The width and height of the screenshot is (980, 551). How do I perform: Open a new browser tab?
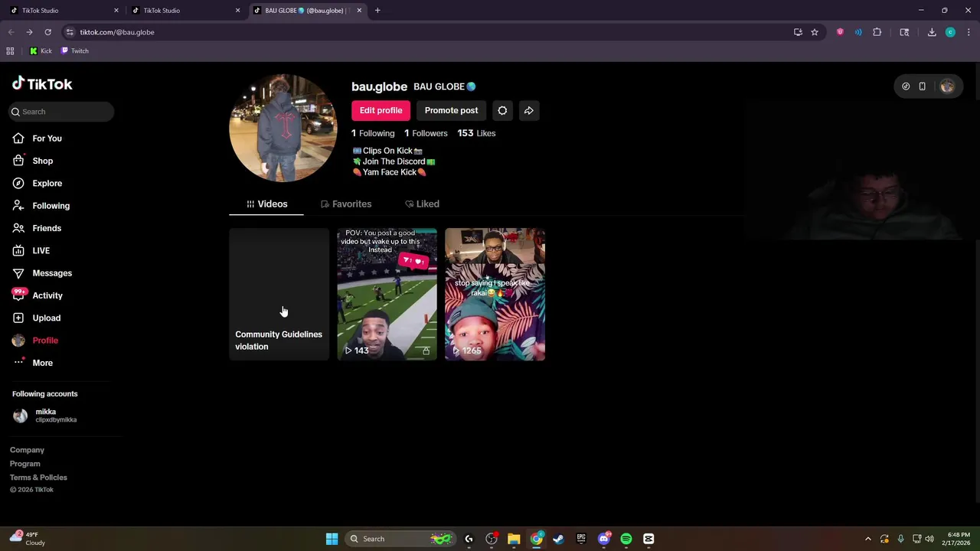pyautogui.click(x=377, y=11)
